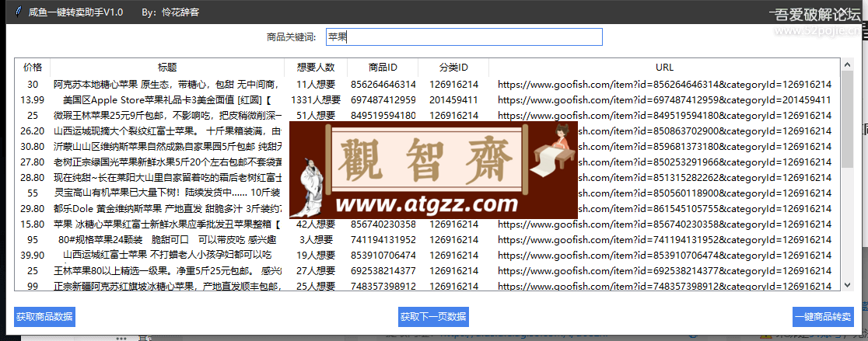Click 3人想要 cell
The width and height of the screenshot is (868, 341).
coord(316,239)
